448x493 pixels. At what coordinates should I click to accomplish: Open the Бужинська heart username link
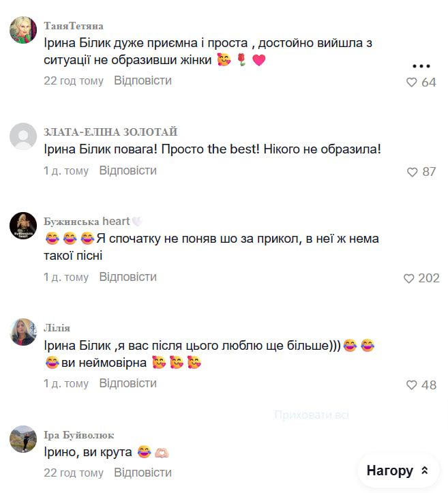(x=93, y=222)
